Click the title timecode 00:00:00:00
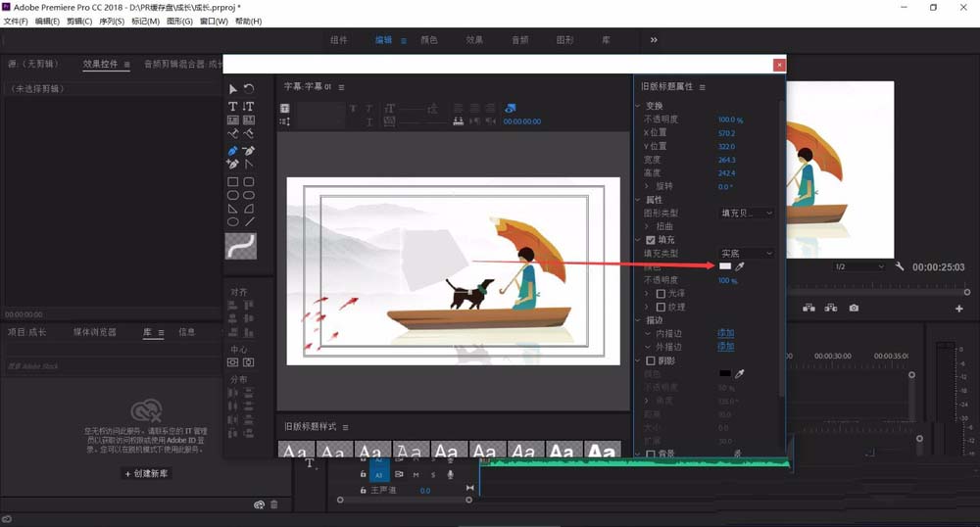The width and height of the screenshot is (980, 527). click(x=522, y=121)
